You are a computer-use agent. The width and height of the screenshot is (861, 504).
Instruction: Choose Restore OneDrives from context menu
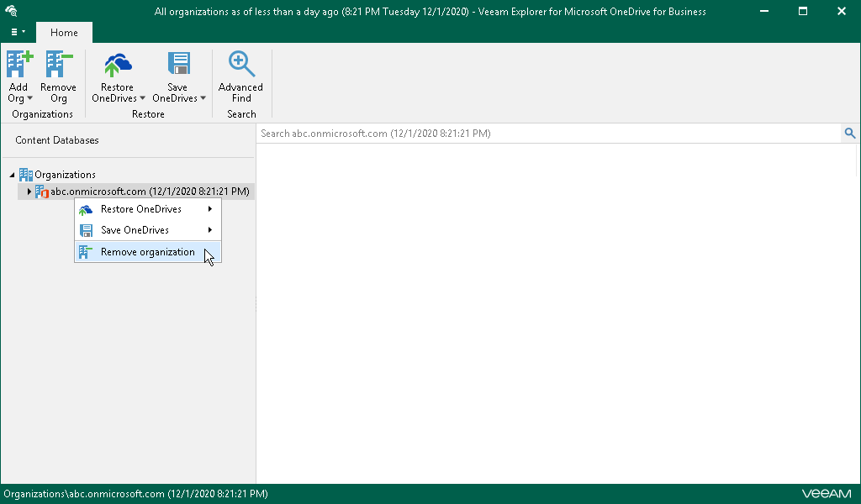point(148,209)
